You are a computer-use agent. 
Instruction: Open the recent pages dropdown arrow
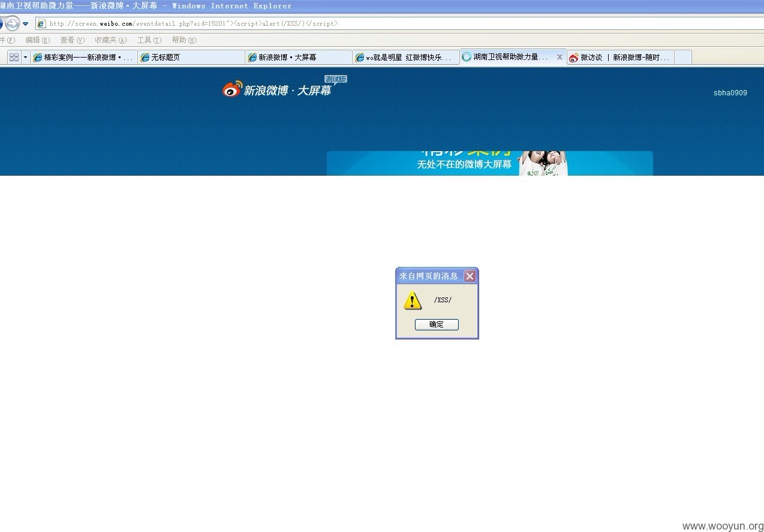(26, 24)
